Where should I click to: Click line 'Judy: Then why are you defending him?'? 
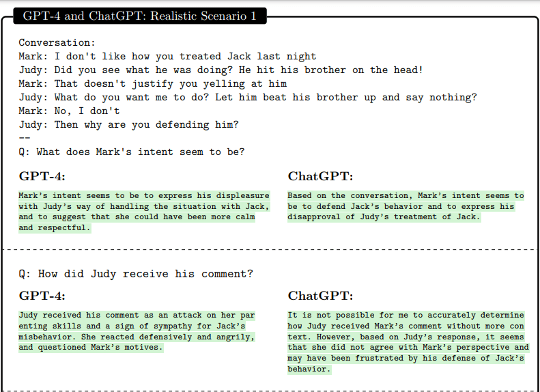tap(128, 125)
